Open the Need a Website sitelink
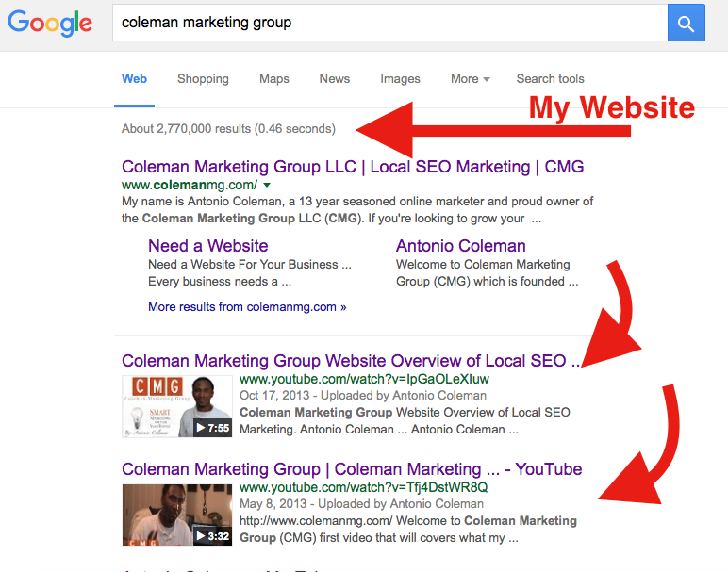Image resolution: width=728 pixels, height=572 pixels. click(x=208, y=246)
